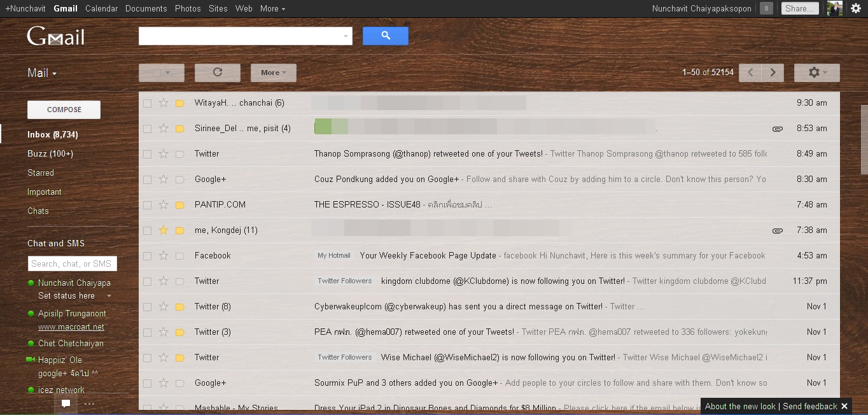The image size is (868, 415).
Task: Refresh the inbox with the reload icon
Action: [218, 73]
